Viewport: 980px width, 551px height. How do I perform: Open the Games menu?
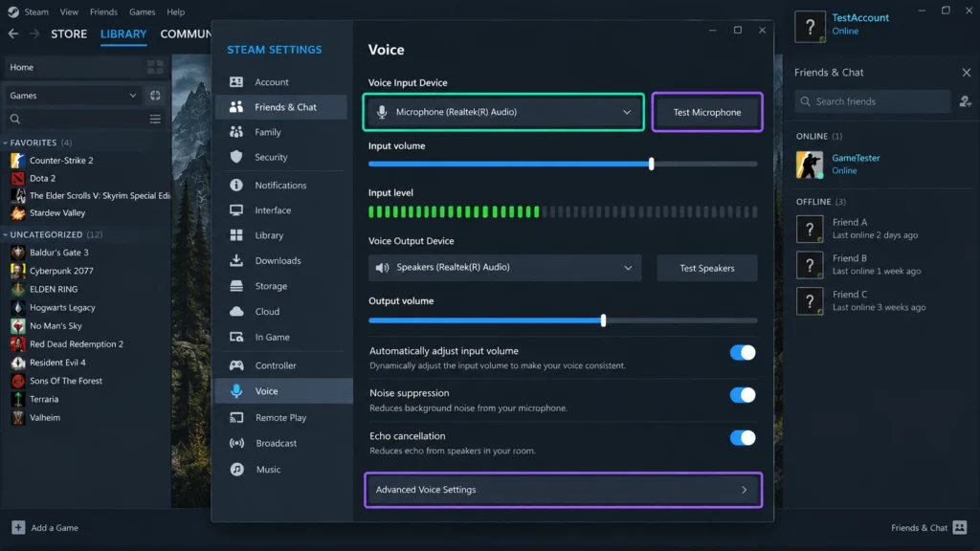pos(142,11)
